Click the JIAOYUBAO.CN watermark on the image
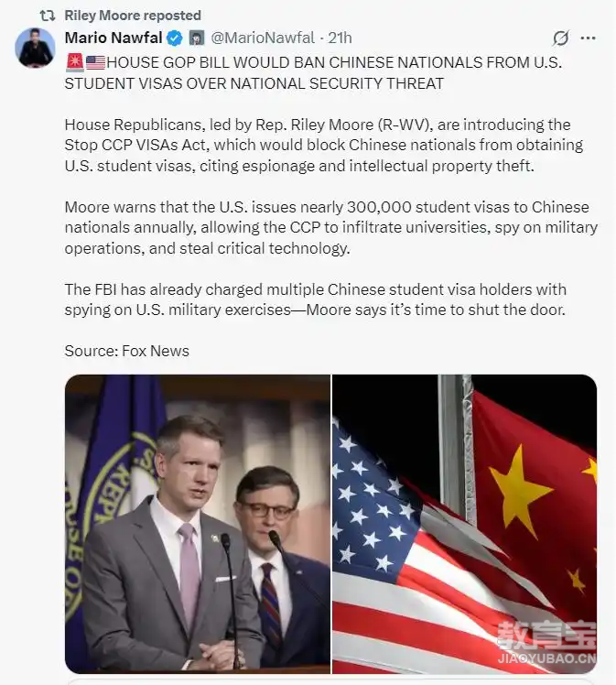Screen dimensions: 616x685 pyautogui.click(x=546, y=658)
